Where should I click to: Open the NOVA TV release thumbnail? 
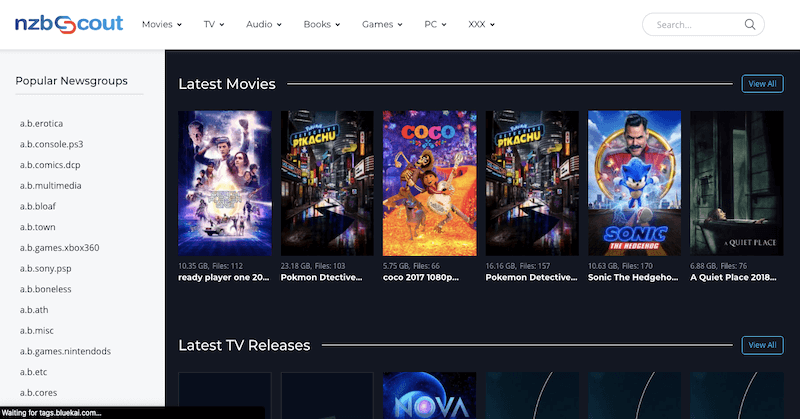pos(429,395)
